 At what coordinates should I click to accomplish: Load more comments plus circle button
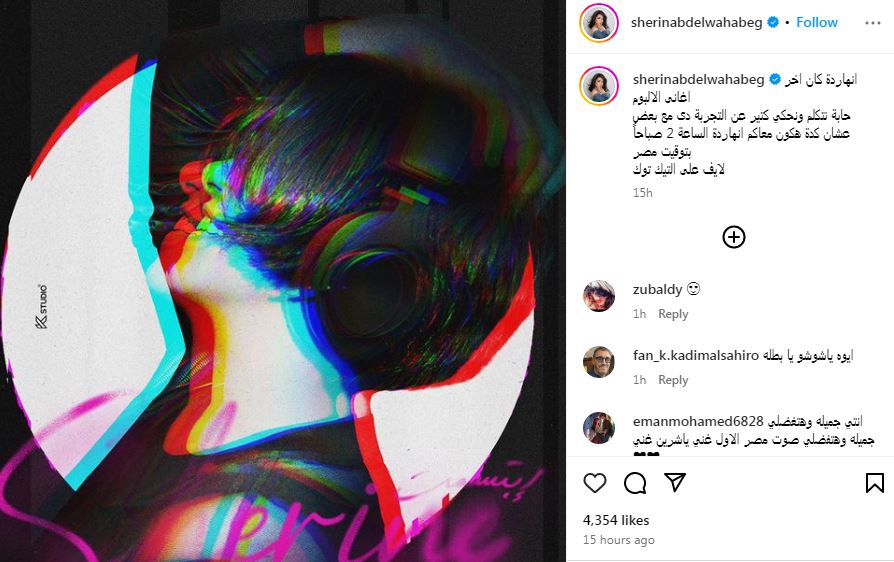[734, 237]
